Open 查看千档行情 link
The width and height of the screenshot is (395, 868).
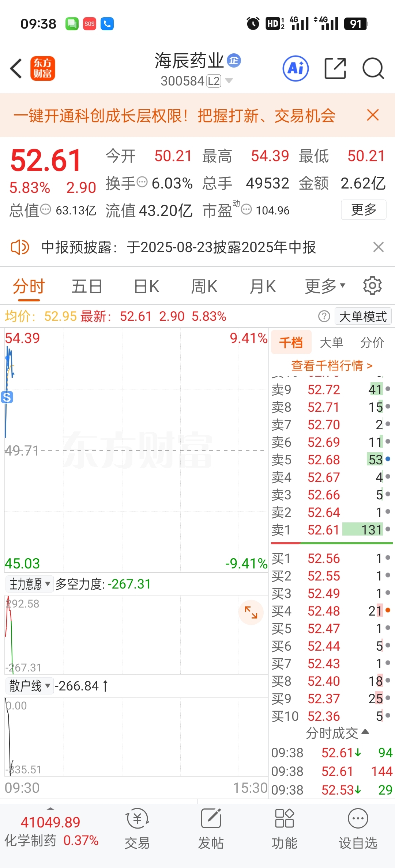click(x=332, y=365)
